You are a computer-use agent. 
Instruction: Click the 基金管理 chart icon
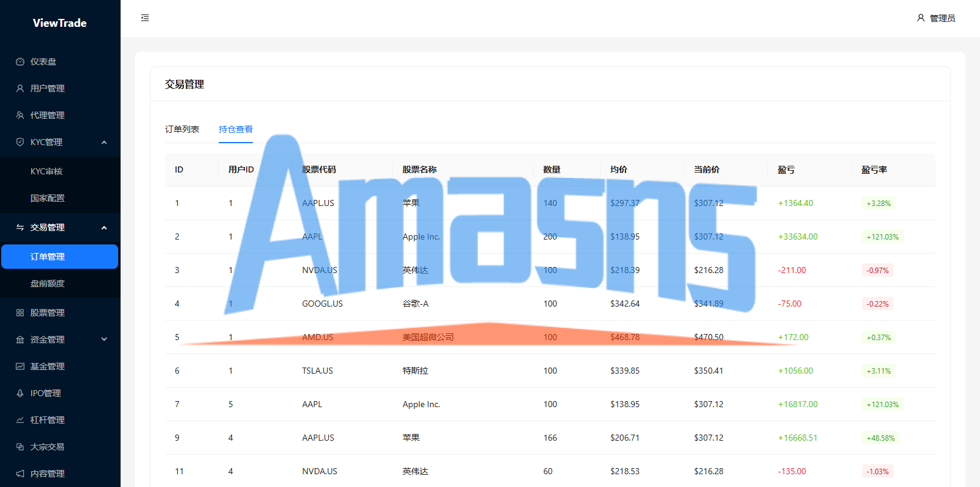pos(20,366)
